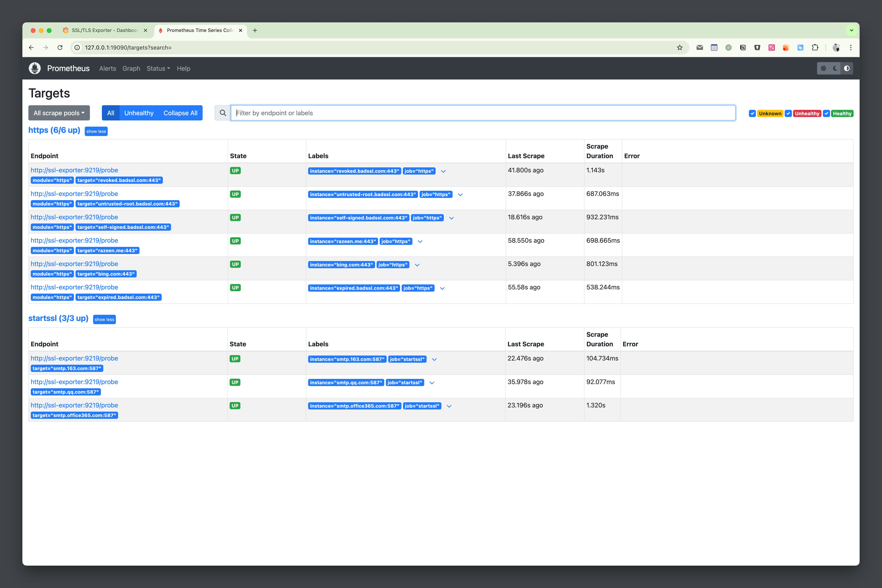Click the Prometheus flame logo
The width and height of the screenshot is (882, 588).
click(x=35, y=68)
